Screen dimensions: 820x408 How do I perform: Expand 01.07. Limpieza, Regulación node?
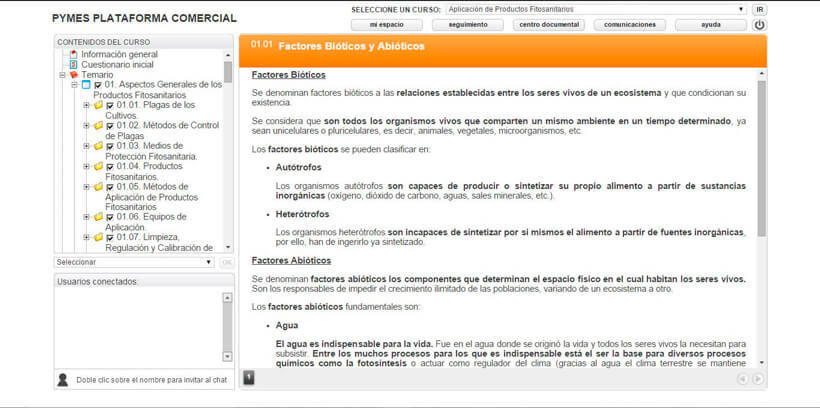click(x=86, y=237)
